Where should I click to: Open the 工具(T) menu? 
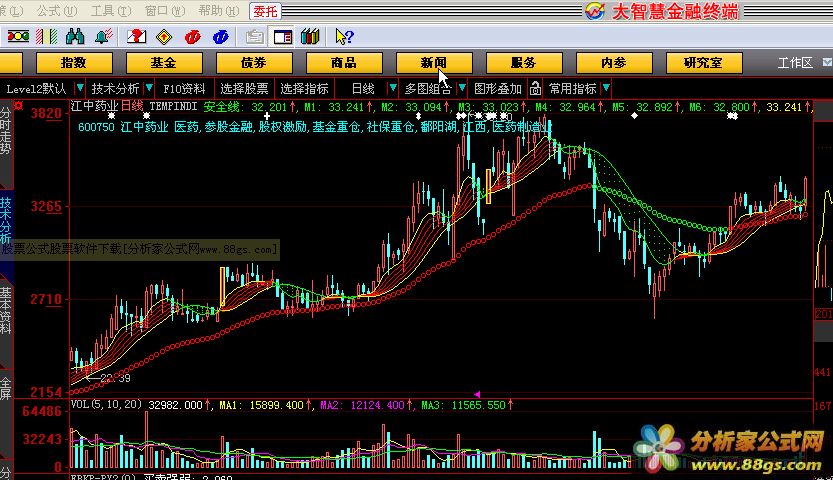tap(110, 11)
